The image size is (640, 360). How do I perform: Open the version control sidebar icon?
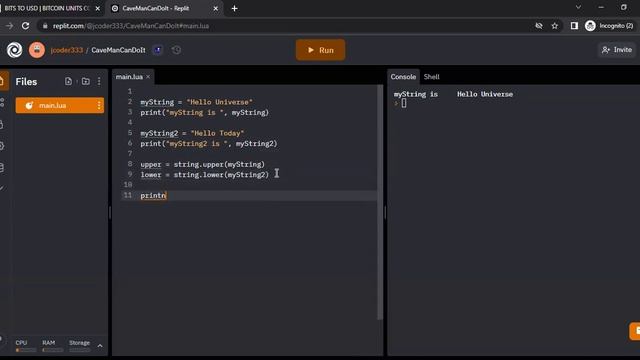(2, 102)
